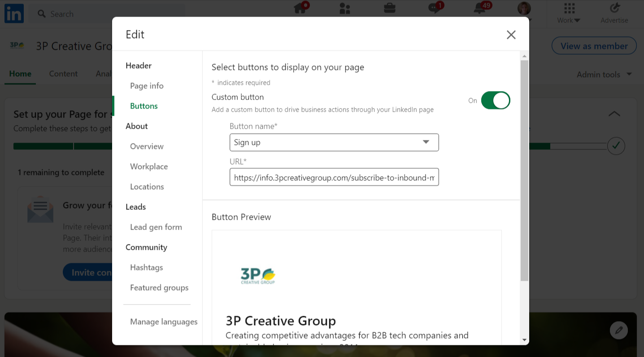This screenshot has height=357, width=644.
Task: Switch to the Content tab
Action: click(63, 74)
